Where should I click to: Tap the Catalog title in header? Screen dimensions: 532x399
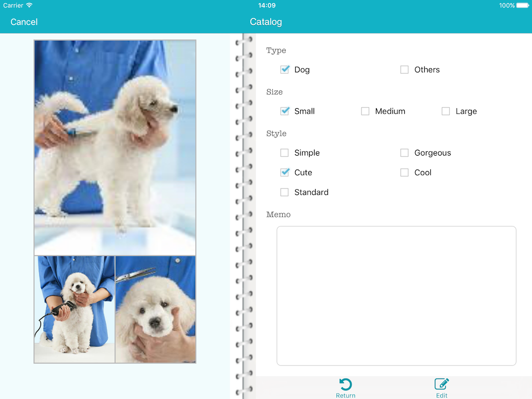[266, 22]
